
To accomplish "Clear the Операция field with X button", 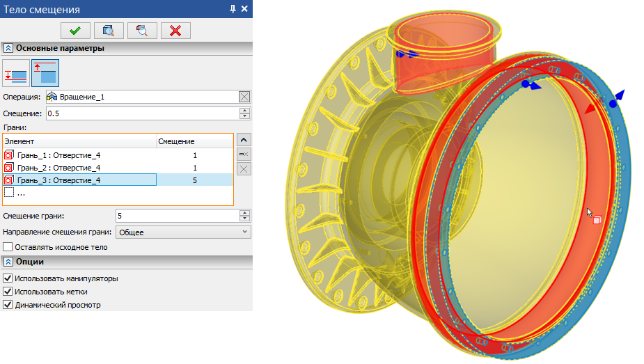I will tap(244, 97).
